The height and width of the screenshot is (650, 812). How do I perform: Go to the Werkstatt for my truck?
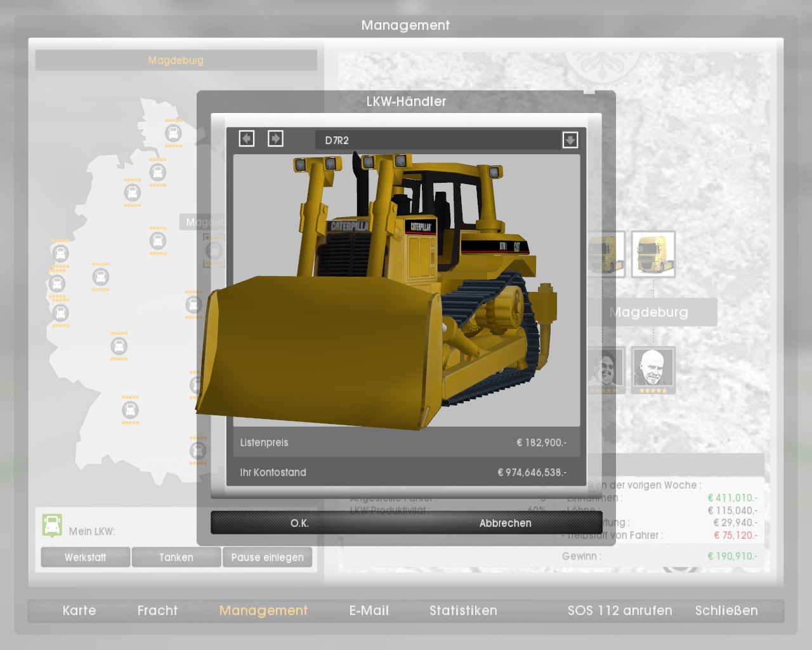(86, 557)
